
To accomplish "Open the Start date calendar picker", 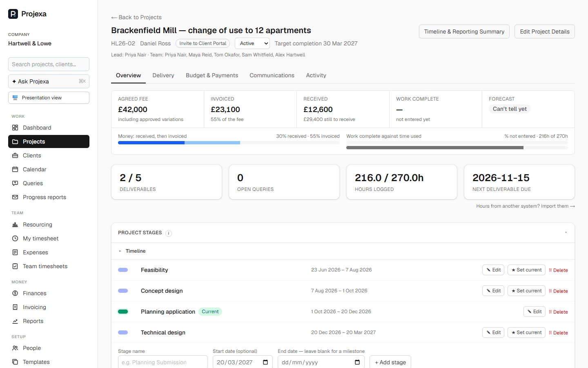I will [265, 362].
